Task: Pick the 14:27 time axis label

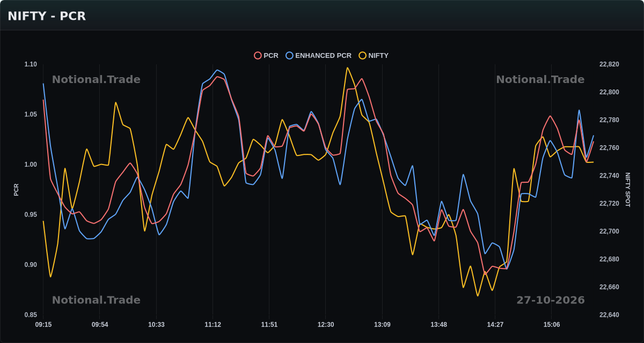Action: point(495,325)
